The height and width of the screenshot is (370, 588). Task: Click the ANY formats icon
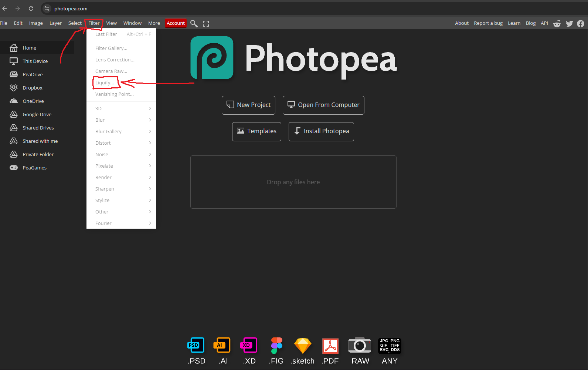click(390, 346)
